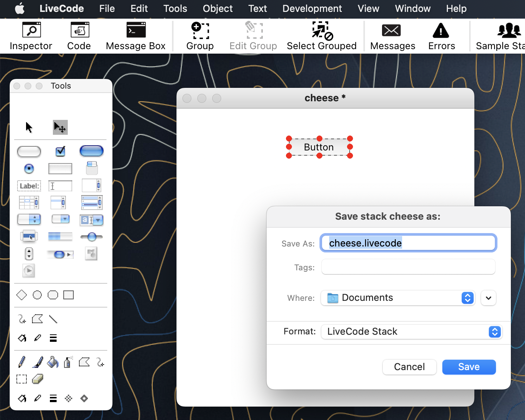Open Messages from the toolbar
This screenshot has height=420, width=525.
[x=392, y=36]
